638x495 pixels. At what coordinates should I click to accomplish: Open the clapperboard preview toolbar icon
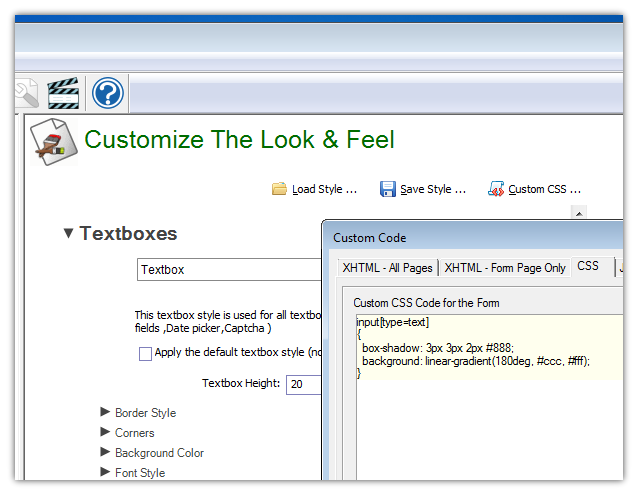[63, 93]
